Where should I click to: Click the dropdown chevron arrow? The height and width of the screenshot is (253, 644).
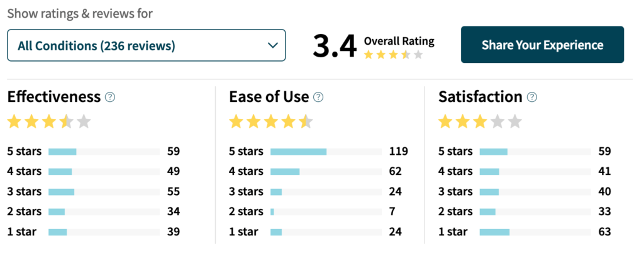(272, 45)
